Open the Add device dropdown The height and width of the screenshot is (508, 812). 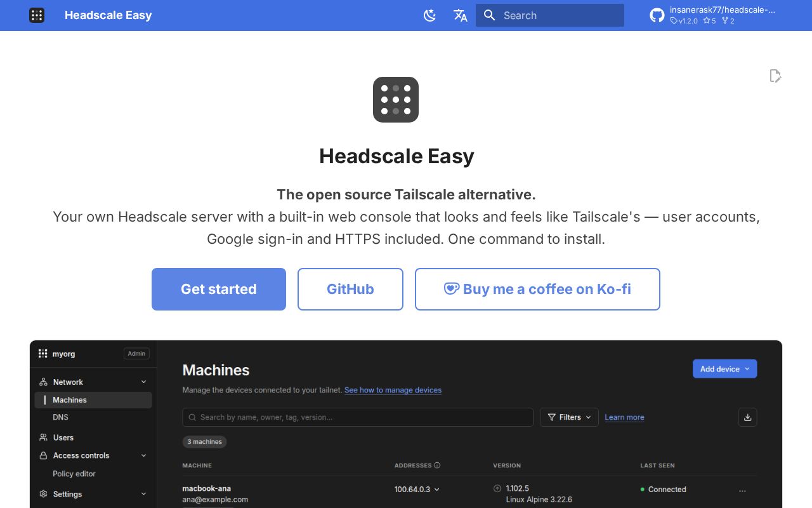click(x=724, y=369)
